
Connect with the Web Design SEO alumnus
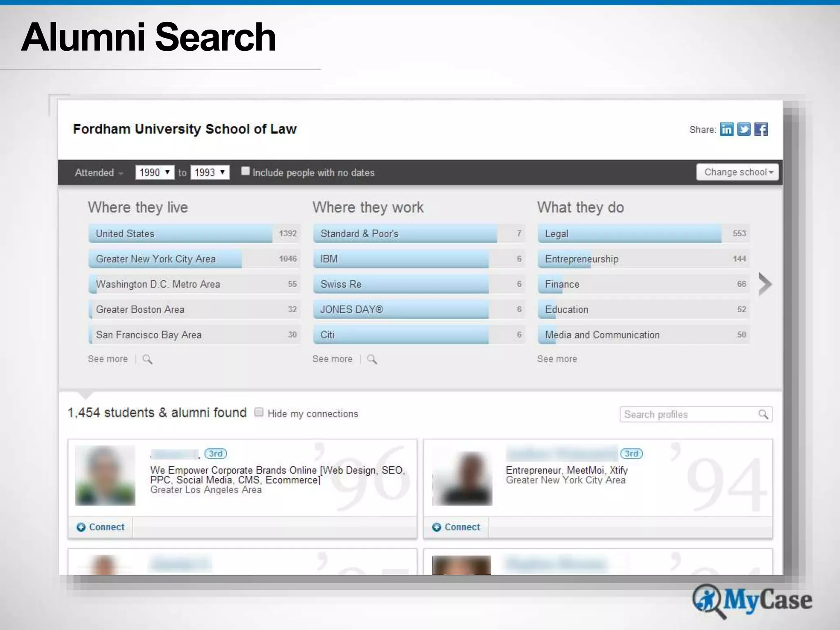click(x=100, y=527)
